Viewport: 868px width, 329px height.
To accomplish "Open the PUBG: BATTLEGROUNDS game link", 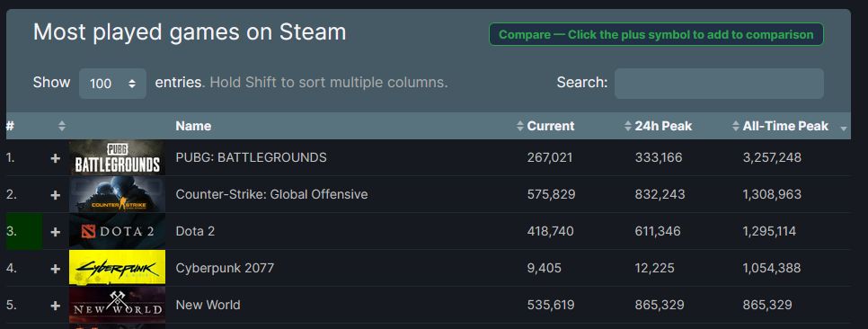I will 251,157.
